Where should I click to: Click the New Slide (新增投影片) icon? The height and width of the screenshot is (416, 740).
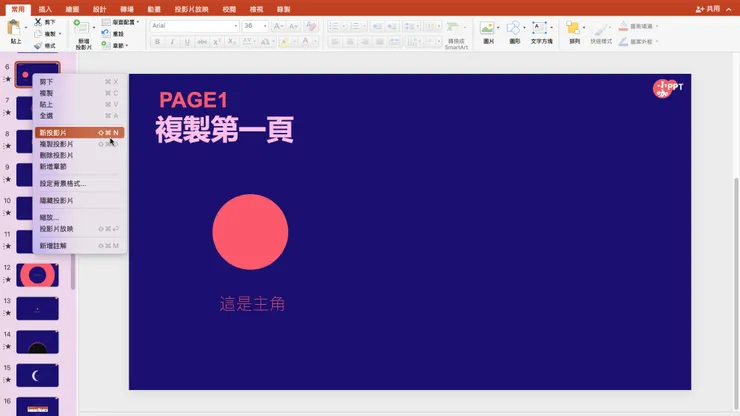tap(82, 28)
